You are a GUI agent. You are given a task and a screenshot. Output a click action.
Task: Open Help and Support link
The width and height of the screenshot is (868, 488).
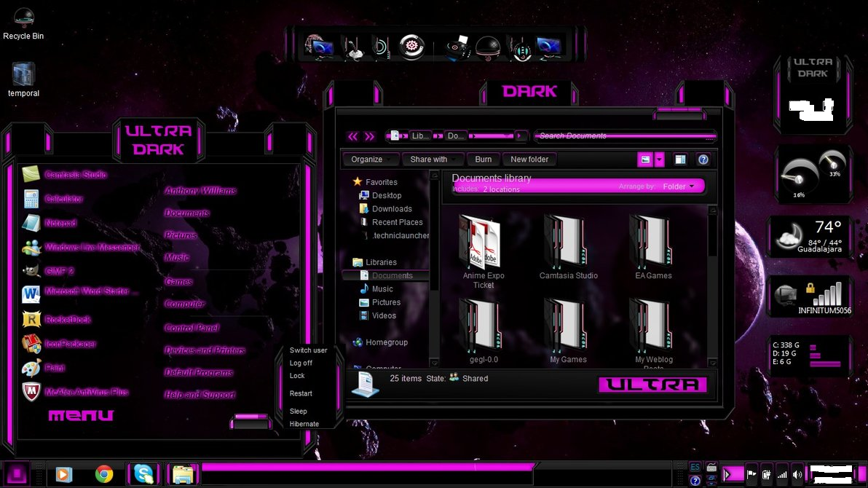200,394
